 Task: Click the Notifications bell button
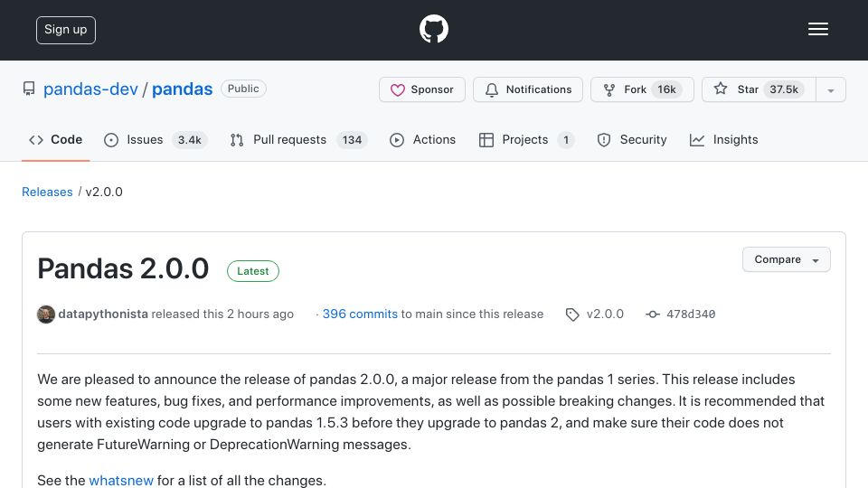pyautogui.click(x=527, y=89)
